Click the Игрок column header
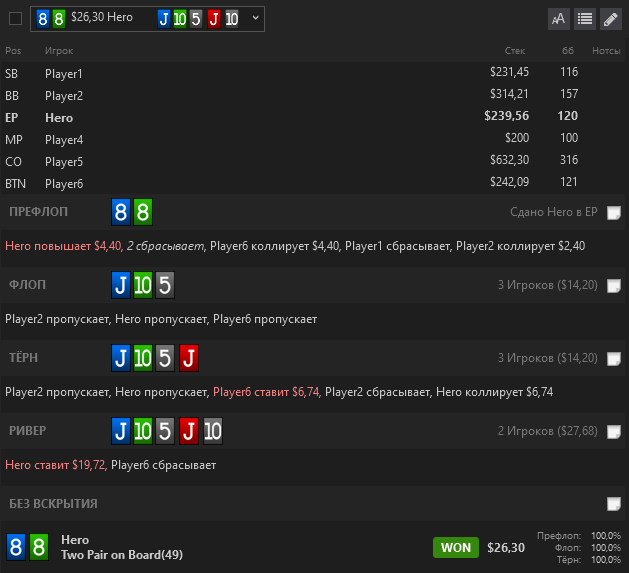 (x=59, y=51)
